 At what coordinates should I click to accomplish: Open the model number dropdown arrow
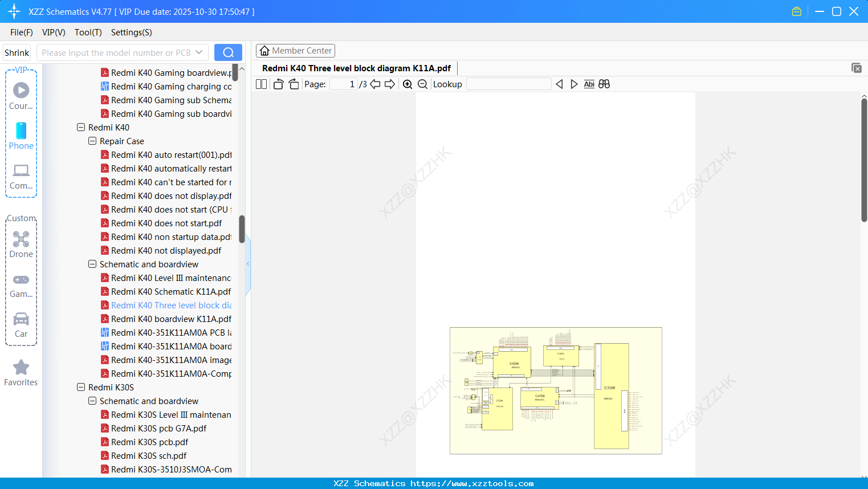(x=199, y=52)
